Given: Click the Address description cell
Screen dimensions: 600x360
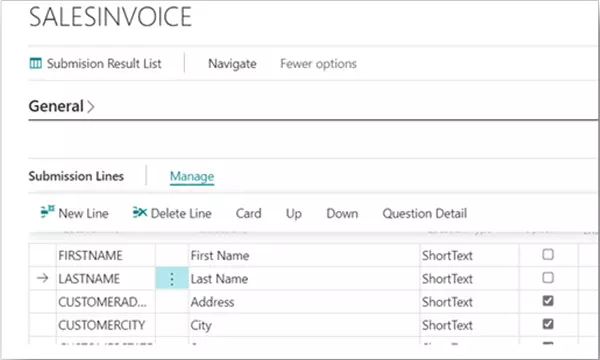Looking at the screenshot, I should pos(304,302).
